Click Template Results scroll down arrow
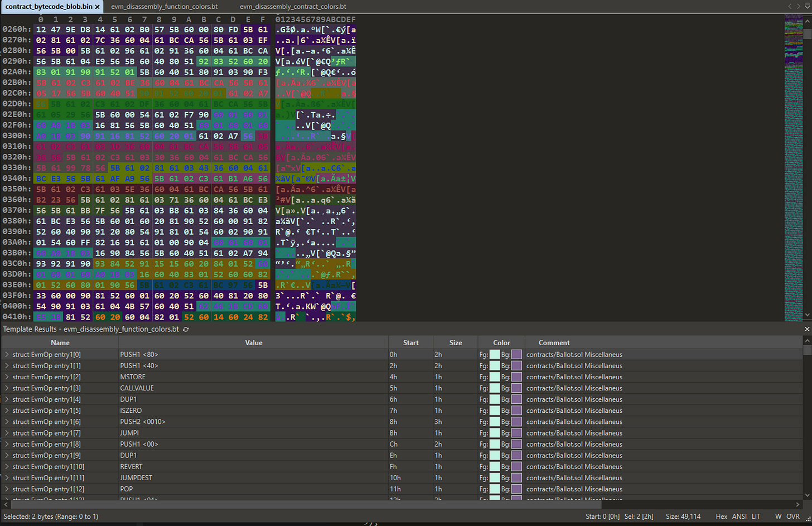 pyautogui.click(x=807, y=495)
